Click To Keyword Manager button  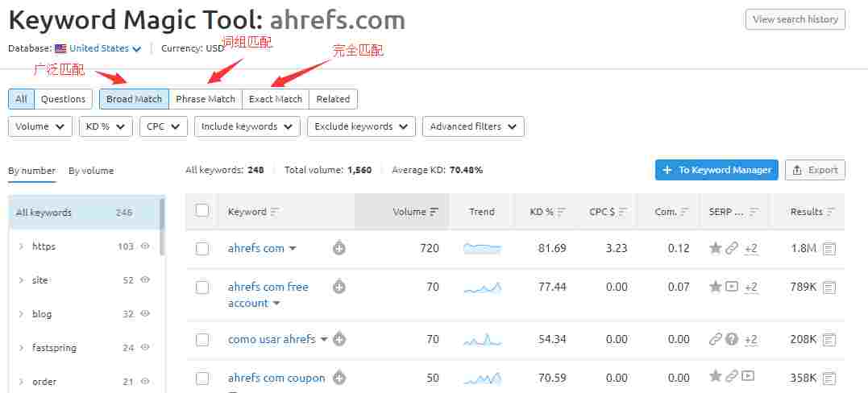tap(716, 170)
